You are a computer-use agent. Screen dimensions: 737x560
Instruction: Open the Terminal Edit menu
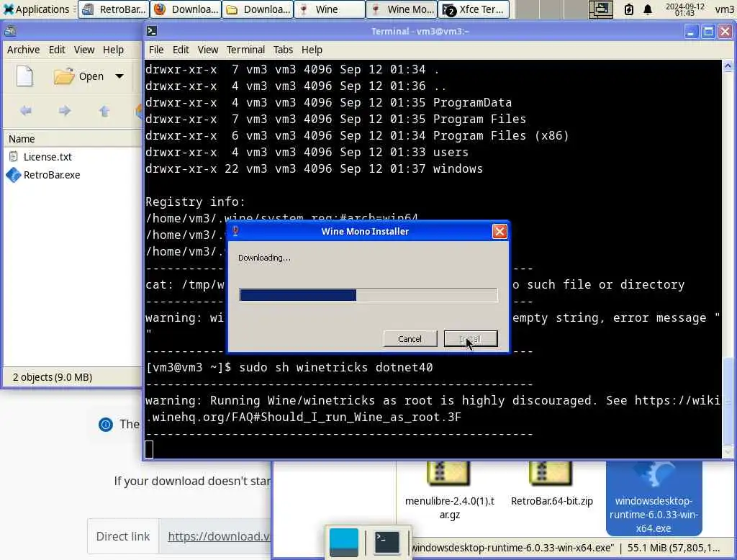[181, 50]
